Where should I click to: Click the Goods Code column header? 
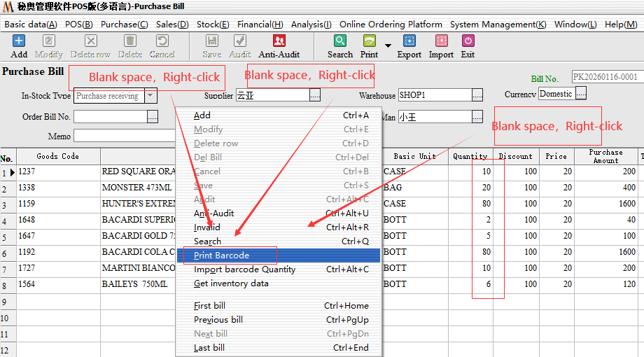coord(57,156)
